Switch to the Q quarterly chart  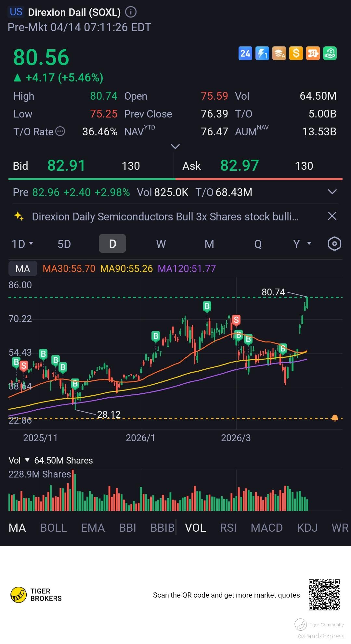pyautogui.click(x=258, y=244)
